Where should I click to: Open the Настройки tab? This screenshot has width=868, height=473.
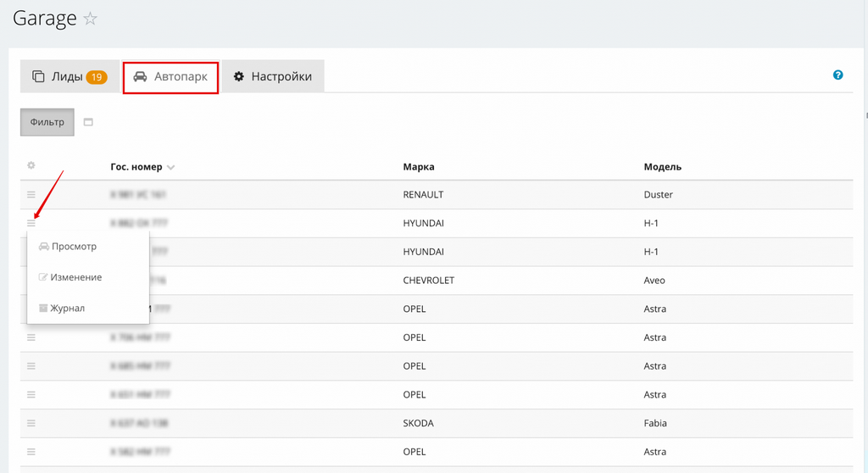272,76
